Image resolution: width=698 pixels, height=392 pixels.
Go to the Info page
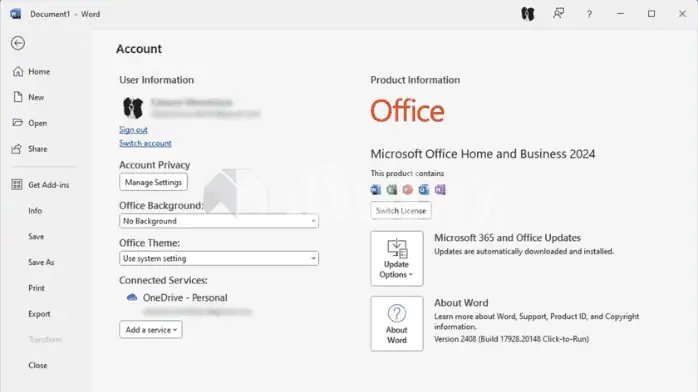[35, 210]
